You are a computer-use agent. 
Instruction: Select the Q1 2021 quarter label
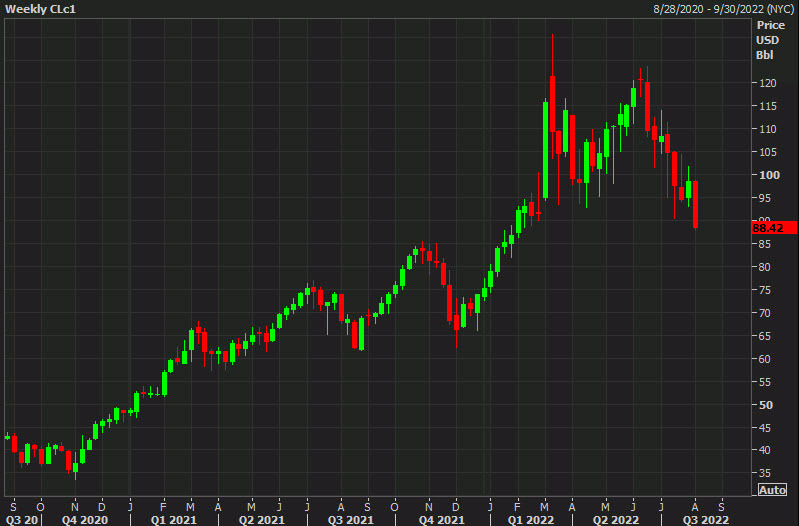click(x=174, y=520)
